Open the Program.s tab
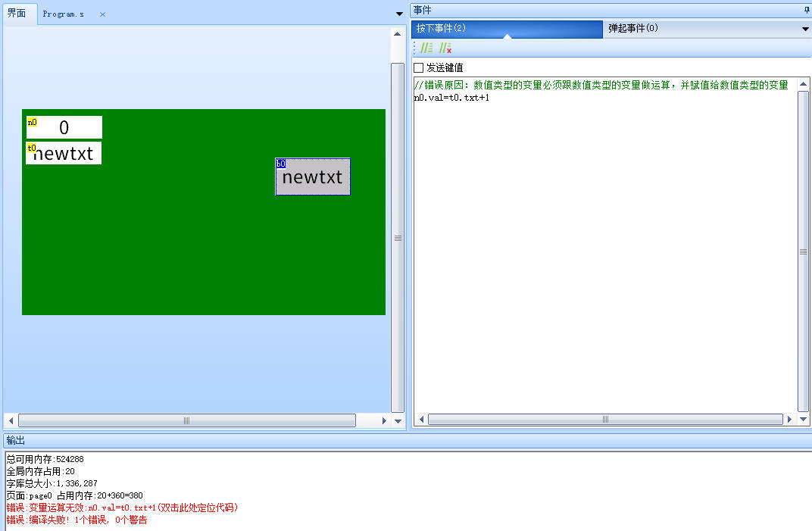Image resolution: width=812 pixels, height=531 pixels. tap(63, 14)
